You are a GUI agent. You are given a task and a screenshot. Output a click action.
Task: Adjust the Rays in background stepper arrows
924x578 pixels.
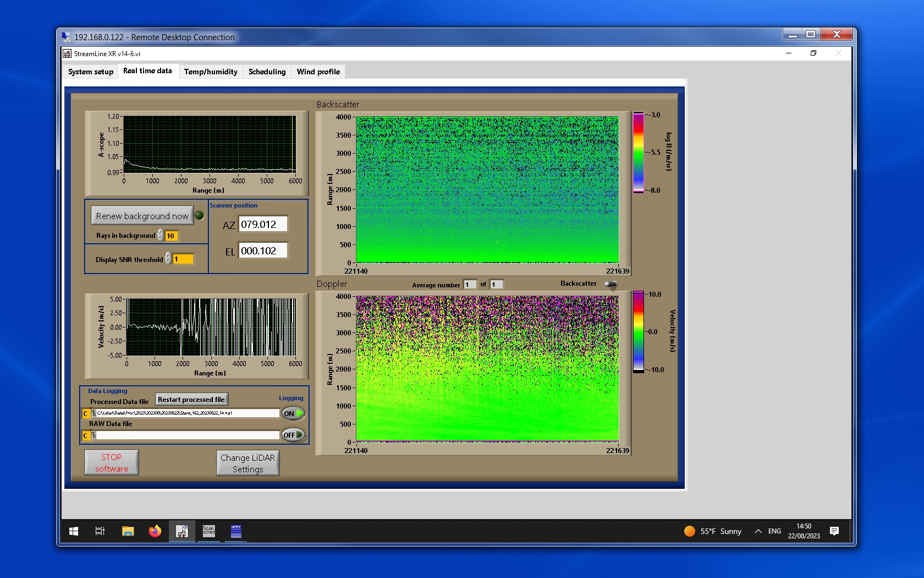click(x=161, y=236)
